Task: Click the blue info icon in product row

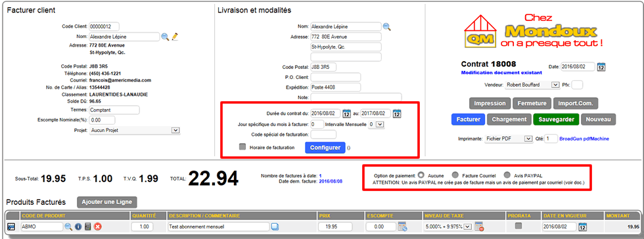Action: (x=78, y=227)
